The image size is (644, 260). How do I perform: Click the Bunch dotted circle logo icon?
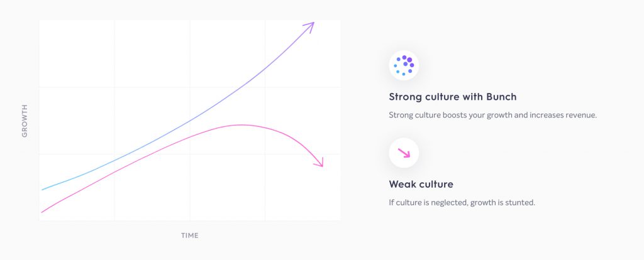pos(404,65)
